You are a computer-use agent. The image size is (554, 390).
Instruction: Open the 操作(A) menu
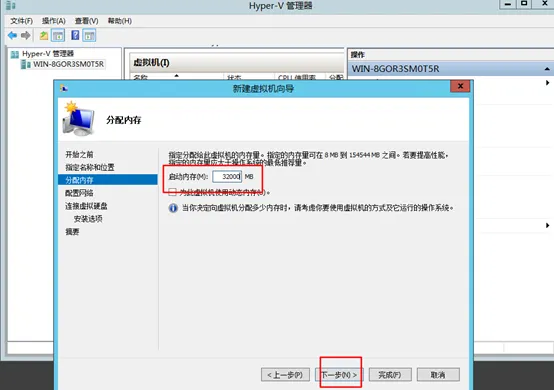(x=54, y=21)
